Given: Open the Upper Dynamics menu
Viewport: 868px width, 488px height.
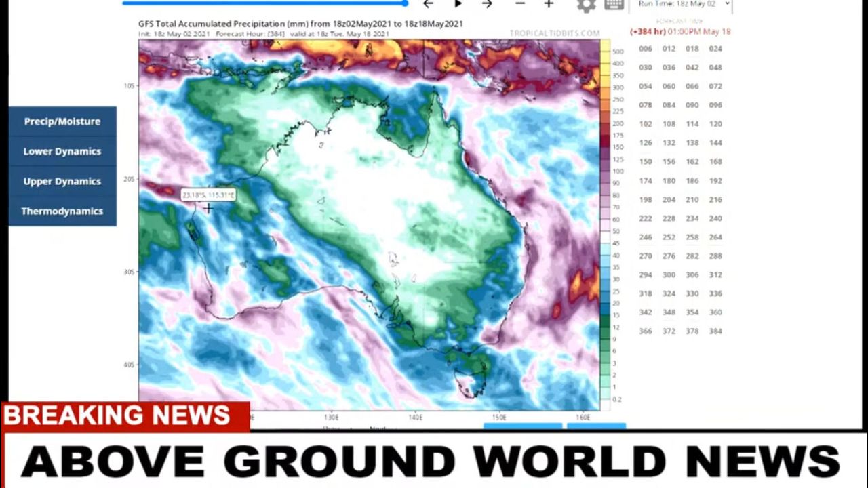Looking at the screenshot, I should 62,181.
